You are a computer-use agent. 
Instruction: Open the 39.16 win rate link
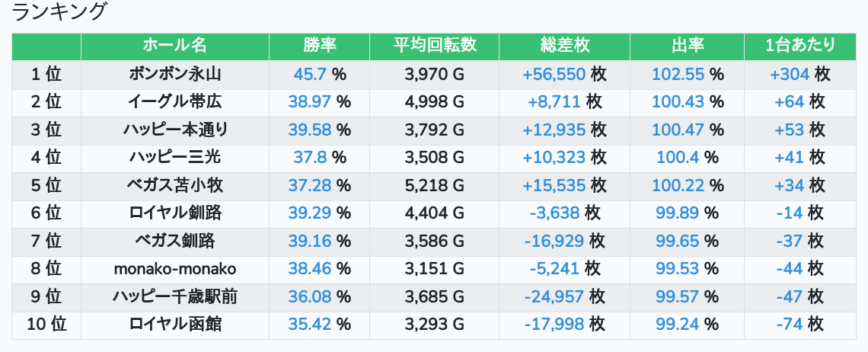click(x=310, y=242)
